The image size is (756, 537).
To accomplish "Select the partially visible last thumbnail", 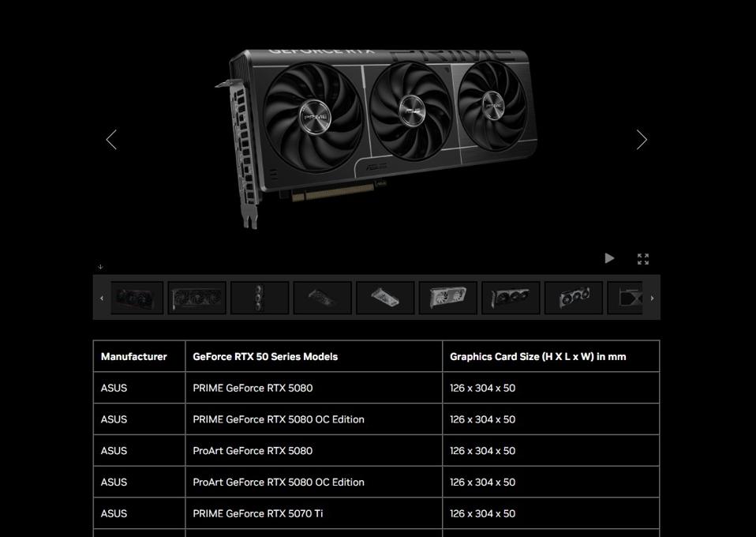I will point(629,298).
